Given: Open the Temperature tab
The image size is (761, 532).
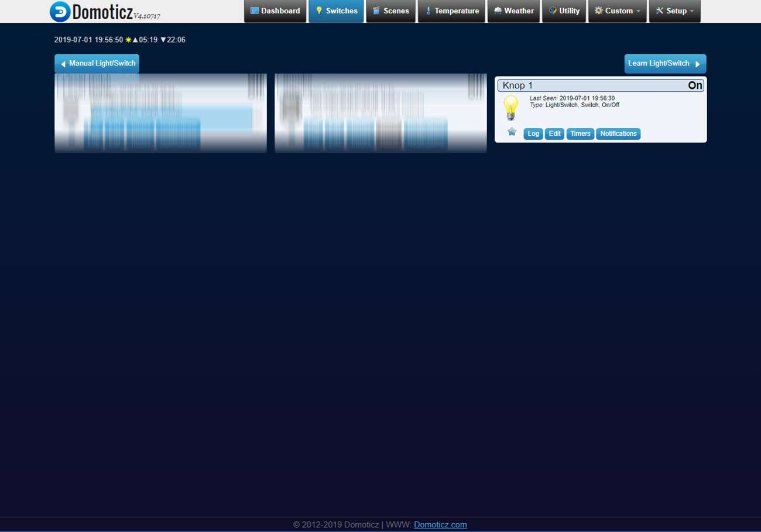Looking at the screenshot, I should [x=451, y=11].
